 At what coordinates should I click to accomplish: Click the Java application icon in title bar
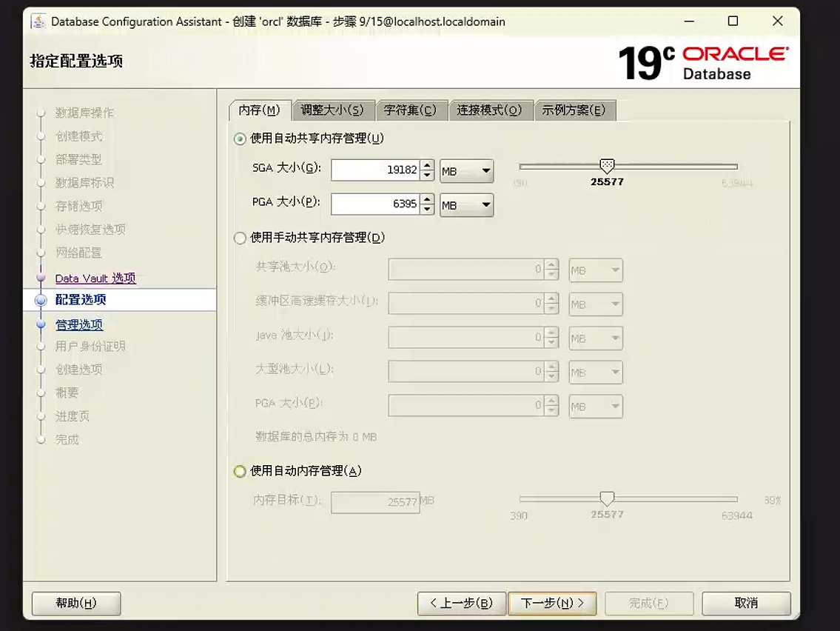pos(38,21)
